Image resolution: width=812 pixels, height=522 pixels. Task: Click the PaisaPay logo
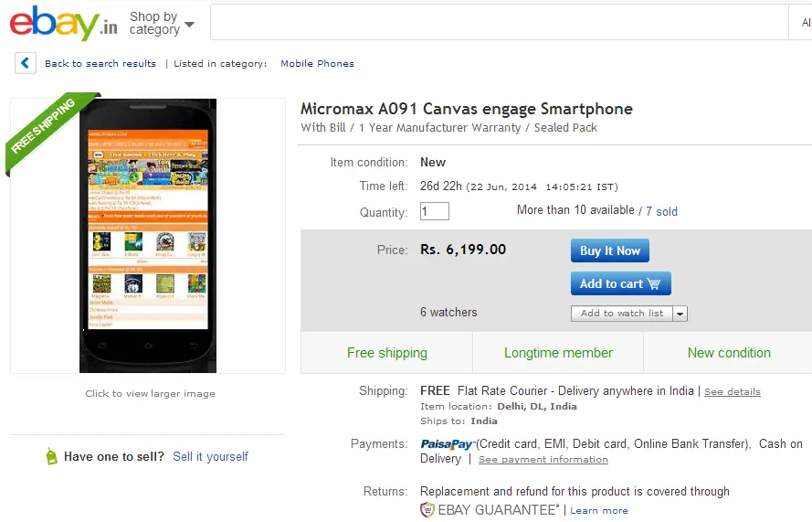pos(448,444)
